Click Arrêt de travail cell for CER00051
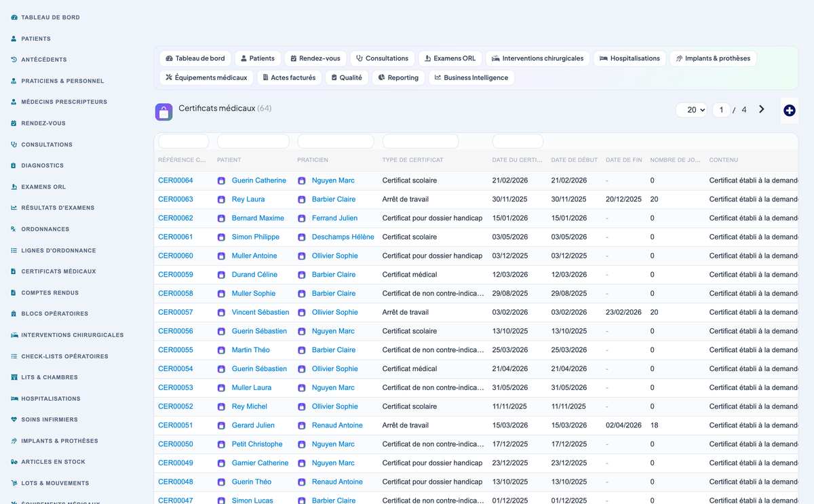The width and height of the screenshot is (814, 504). click(406, 425)
